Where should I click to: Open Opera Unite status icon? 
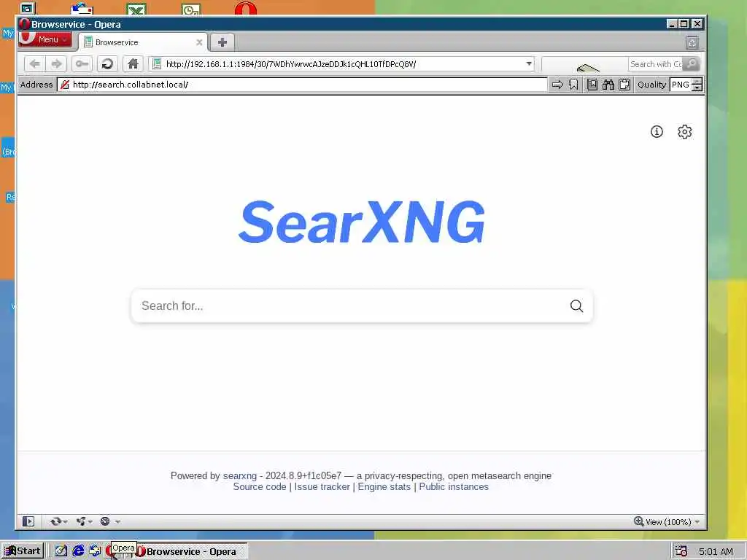click(80, 521)
